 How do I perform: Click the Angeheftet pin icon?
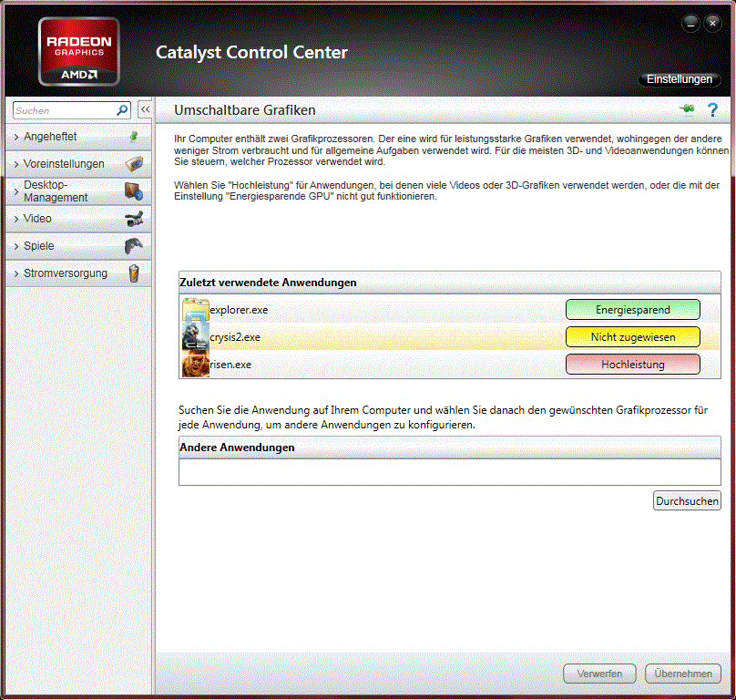(134, 136)
